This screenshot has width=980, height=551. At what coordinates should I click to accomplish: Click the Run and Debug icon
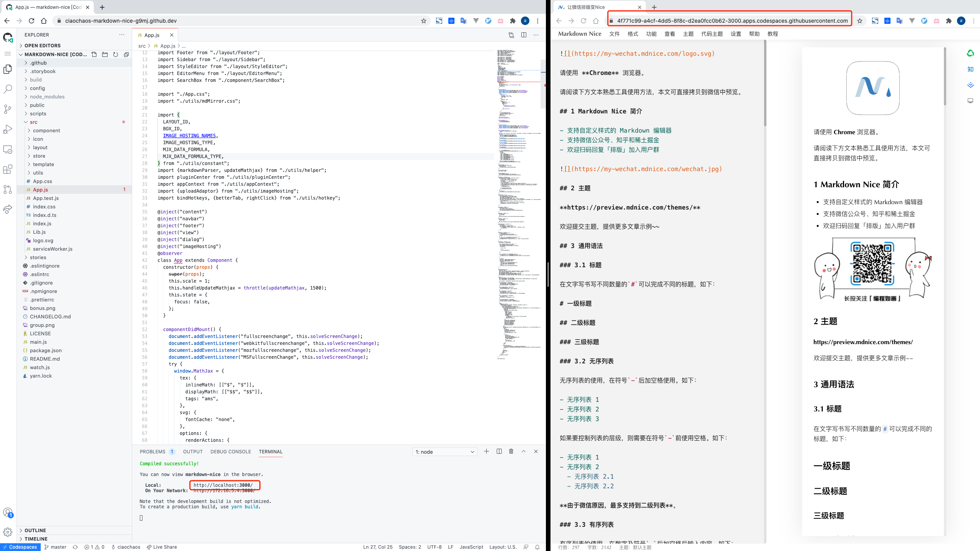(8, 129)
